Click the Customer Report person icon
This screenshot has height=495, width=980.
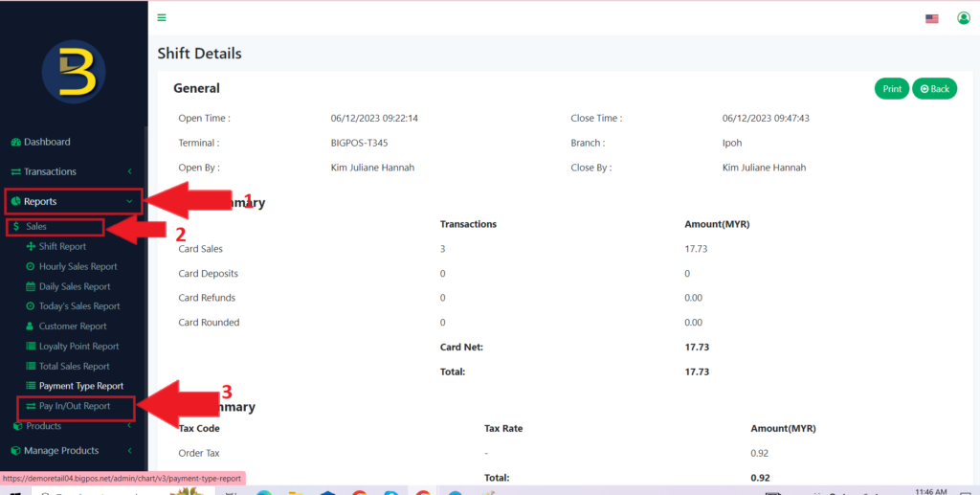point(31,326)
